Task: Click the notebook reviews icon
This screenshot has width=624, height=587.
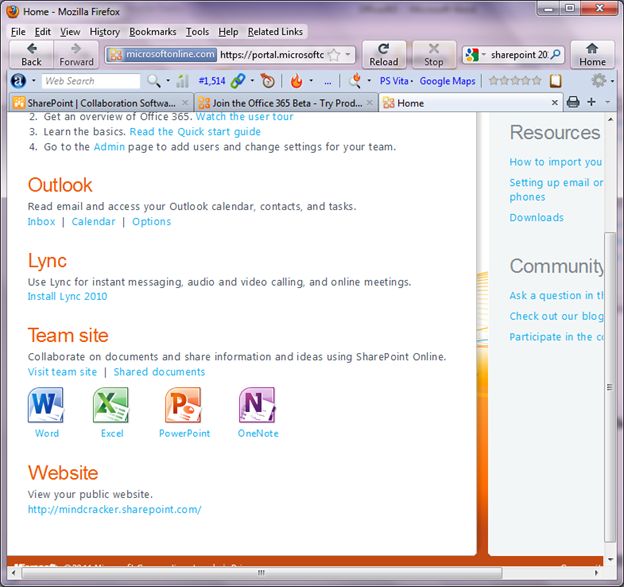Action: point(556,81)
